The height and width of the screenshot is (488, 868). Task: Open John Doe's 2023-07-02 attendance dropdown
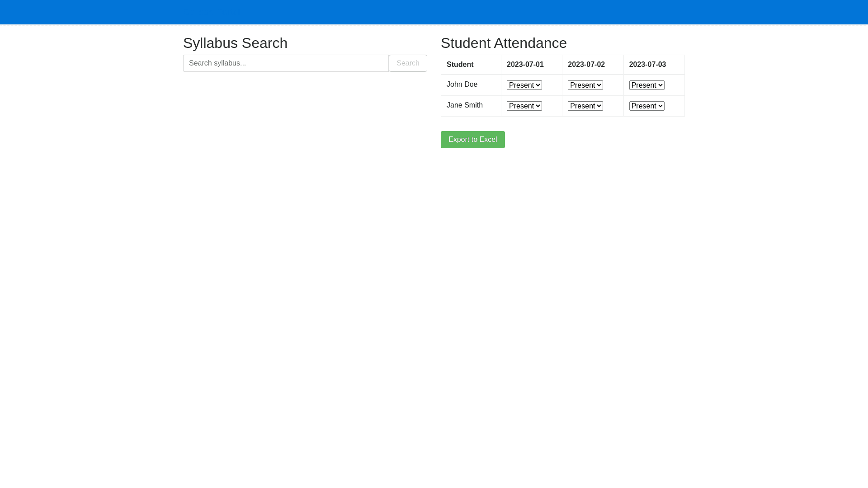[x=585, y=85]
